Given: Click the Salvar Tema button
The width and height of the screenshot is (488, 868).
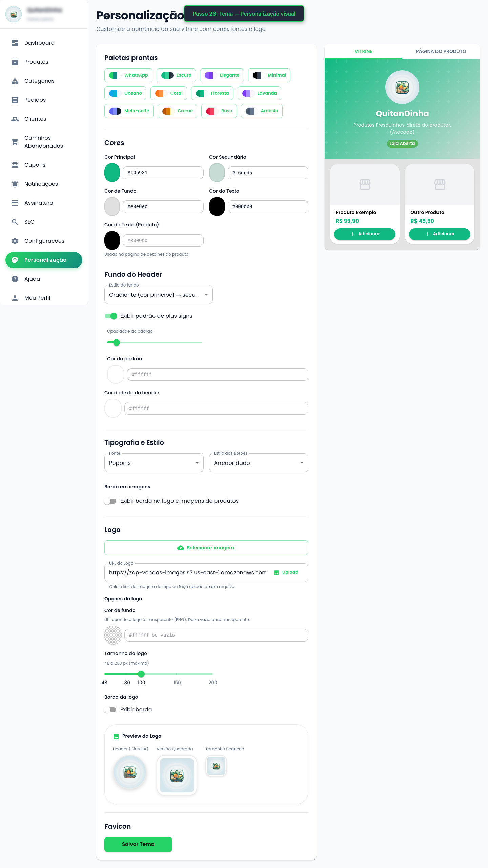Looking at the screenshot, I should [138, 844].
